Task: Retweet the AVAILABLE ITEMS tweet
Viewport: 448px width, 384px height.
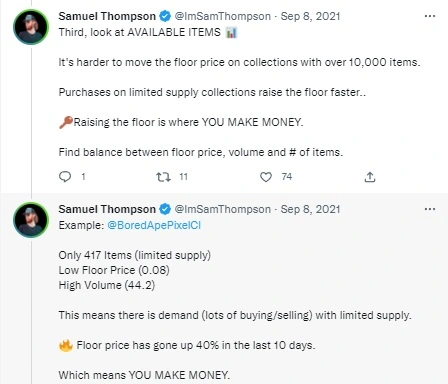Action: point(163,177)
